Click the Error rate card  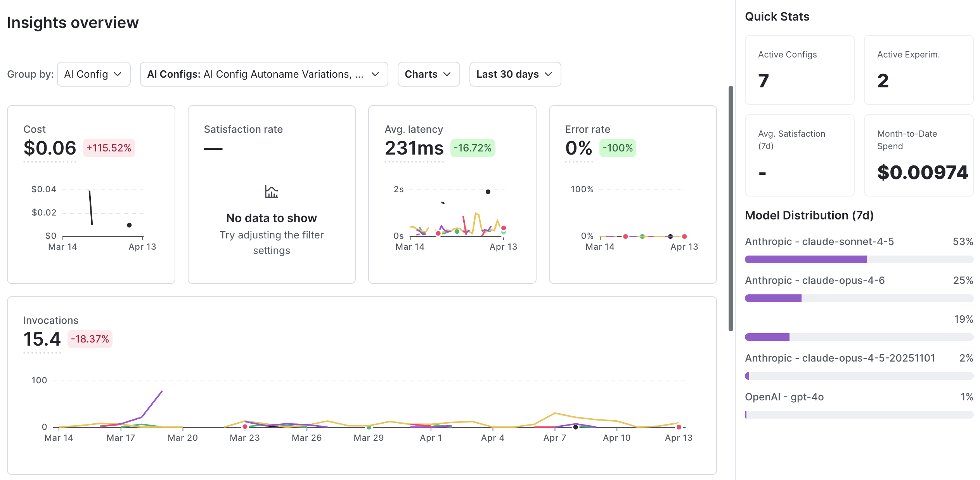pyautogui.click(x=632, y=194)
